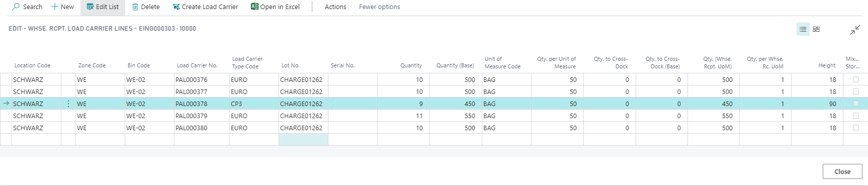
Task: Toggle the Edit List button
Action: pos(103,7)
